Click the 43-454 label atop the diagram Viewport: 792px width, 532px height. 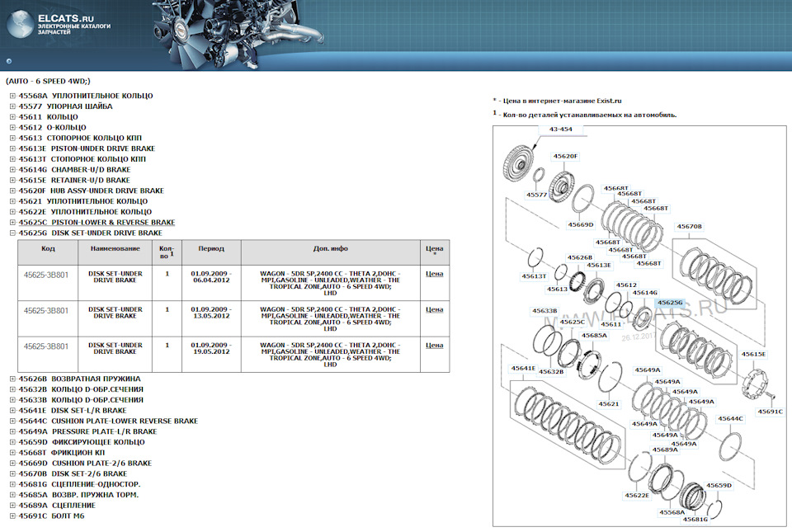[560, 129]
